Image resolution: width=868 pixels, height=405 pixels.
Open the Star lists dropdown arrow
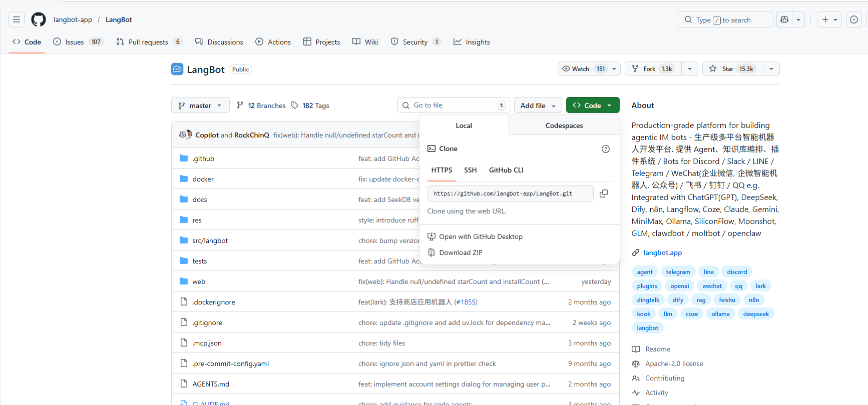point(771,68)
